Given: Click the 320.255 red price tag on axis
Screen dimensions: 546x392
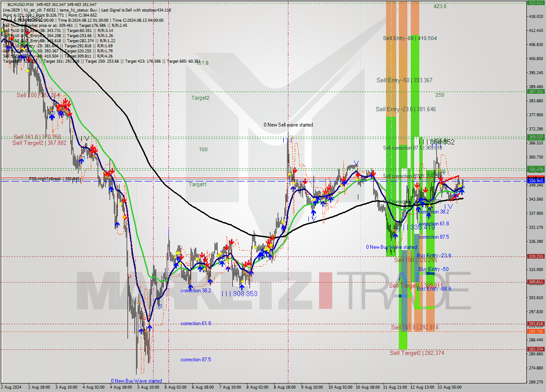Looking at the screenshot, I should 536,256.
